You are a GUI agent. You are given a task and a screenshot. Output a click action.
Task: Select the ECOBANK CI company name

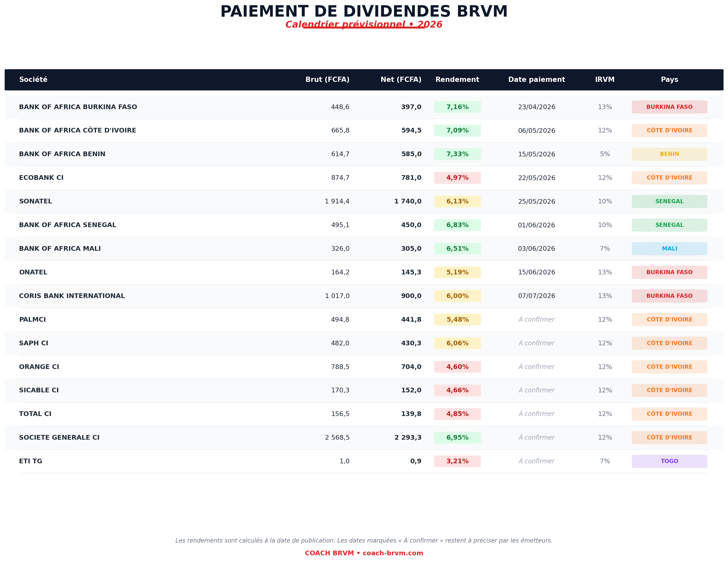coord(41,177)
